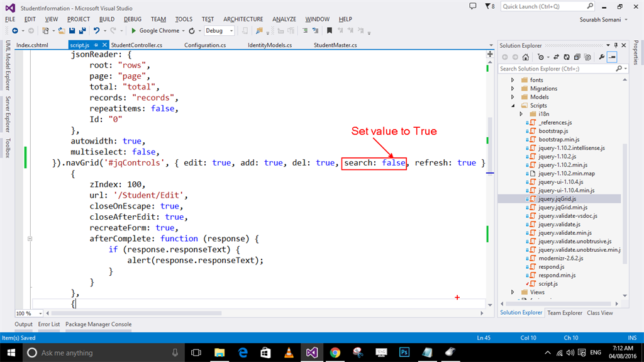Switch to Class View tab
This screenshot has width=644, height=362.
tap(599, 313)
